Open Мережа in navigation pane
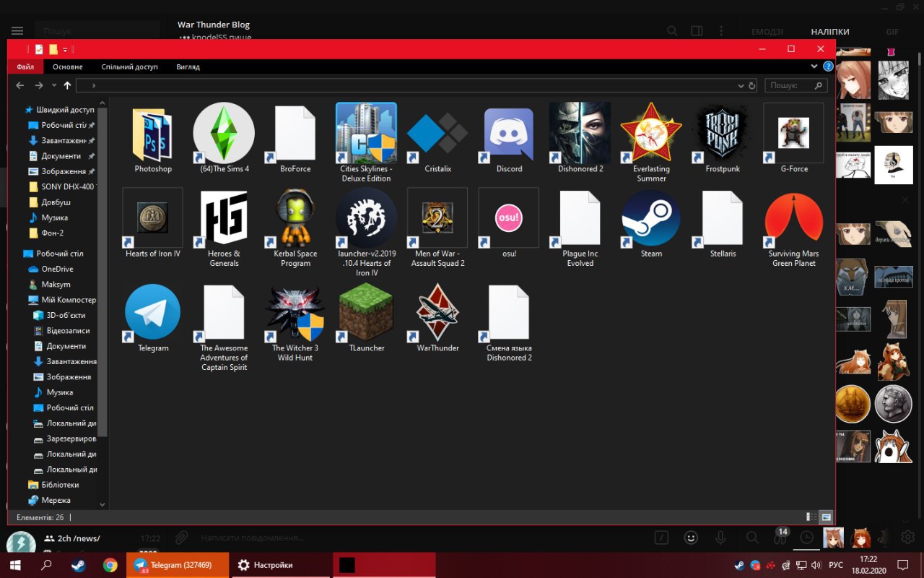Viewport: 924px width, 578px height. coord(50,500)
